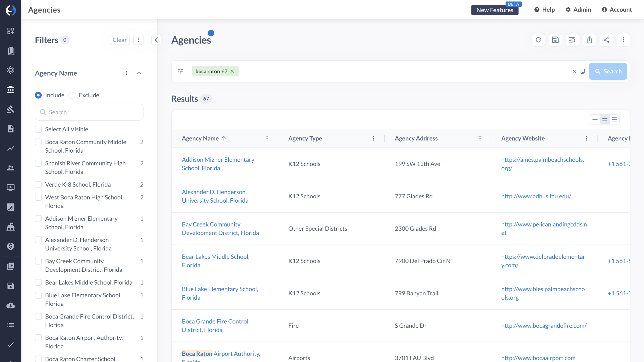This screenshot has height=362, width=644.
Task: Click the refresh results icon
Action: (538, 40)
